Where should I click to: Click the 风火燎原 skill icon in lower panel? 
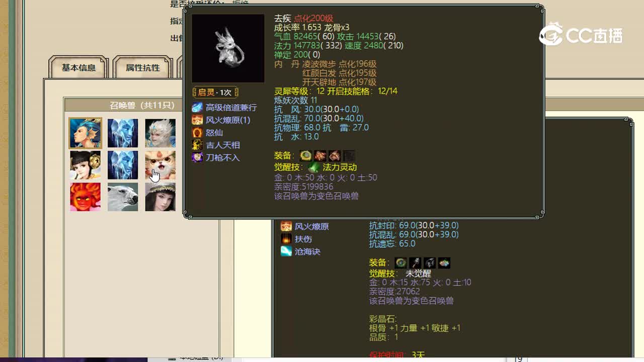(286, 226)
